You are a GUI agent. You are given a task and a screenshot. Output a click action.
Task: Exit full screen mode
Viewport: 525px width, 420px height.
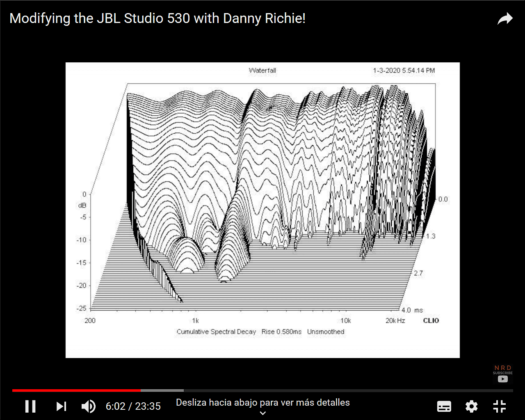(499, 406)
